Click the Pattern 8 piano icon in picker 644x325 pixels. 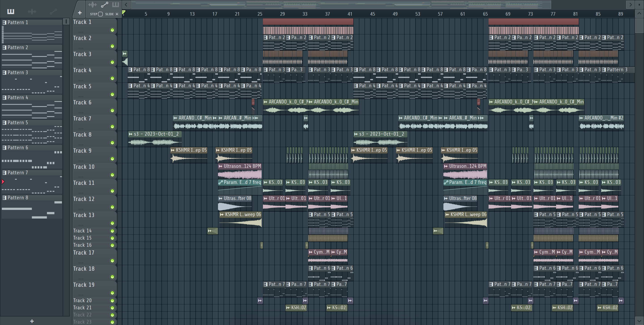coord(4,198)
